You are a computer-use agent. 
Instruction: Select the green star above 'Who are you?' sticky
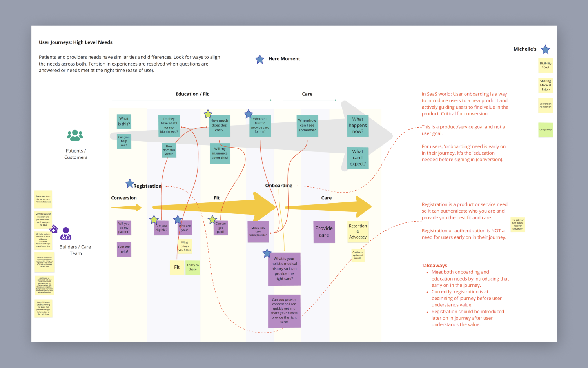point(178,219)
